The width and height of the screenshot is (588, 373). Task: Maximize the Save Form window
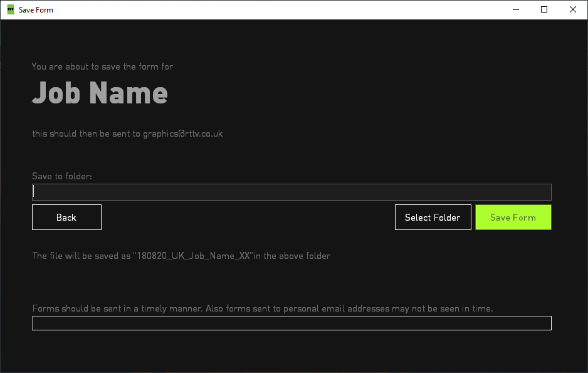tap(544, 10)
